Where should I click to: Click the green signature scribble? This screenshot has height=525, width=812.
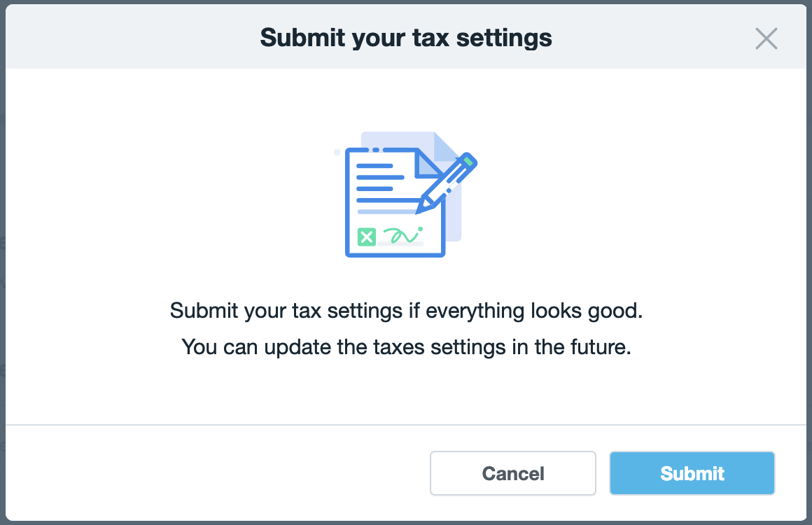pyautogui.click(x=402, y=234)
